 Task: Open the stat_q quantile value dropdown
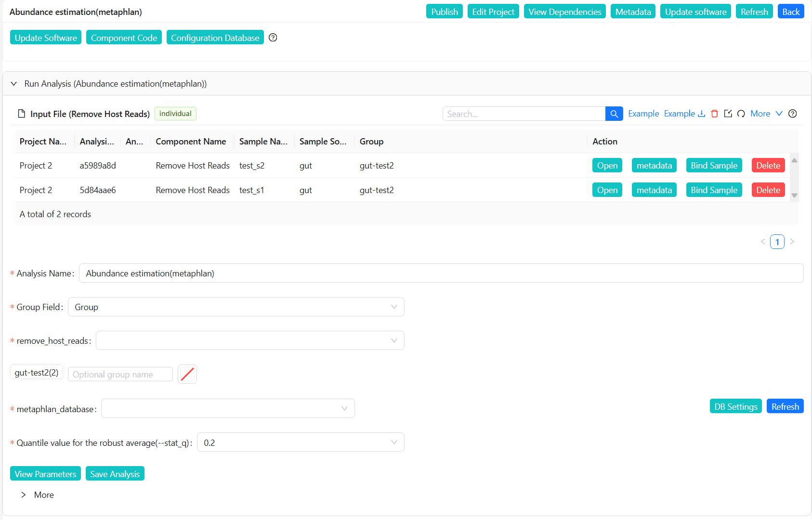coord(300,442)
